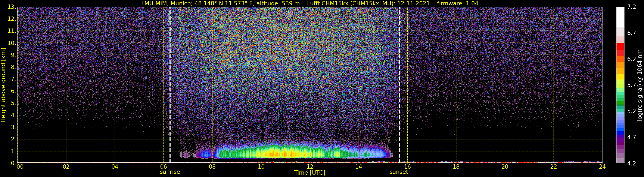Image resolution: width=644 pixels, height=177 pixels.
Task: Click the '8.' height axis tick label
Action: [13, 67]
